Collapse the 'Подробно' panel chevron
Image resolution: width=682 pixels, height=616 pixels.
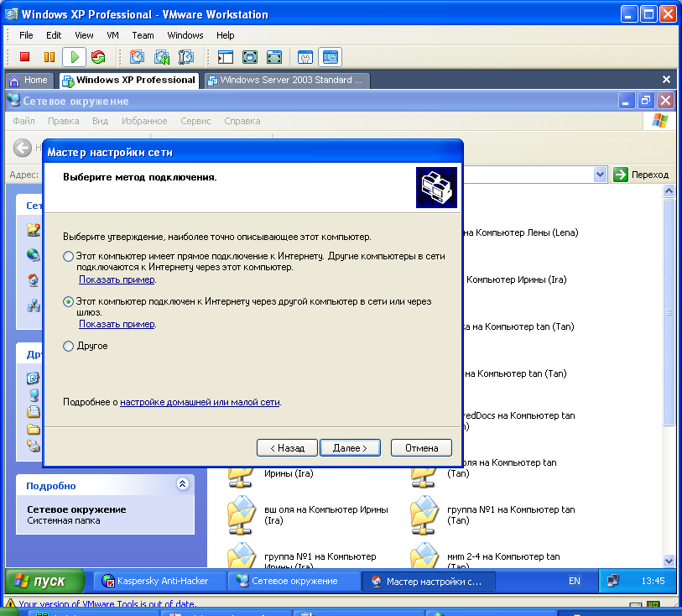(x=182, y=483)
